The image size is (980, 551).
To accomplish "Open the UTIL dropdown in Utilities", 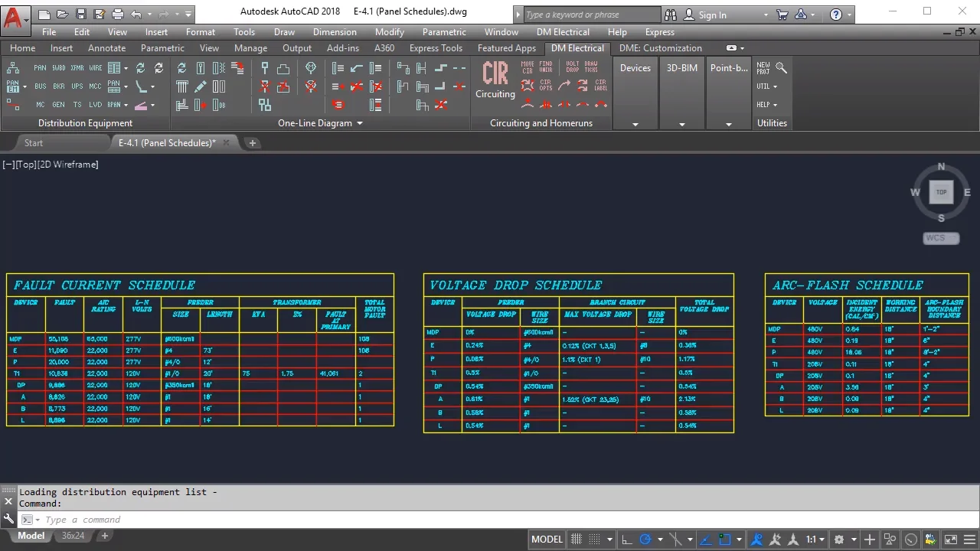I will (x=766, y=86).
